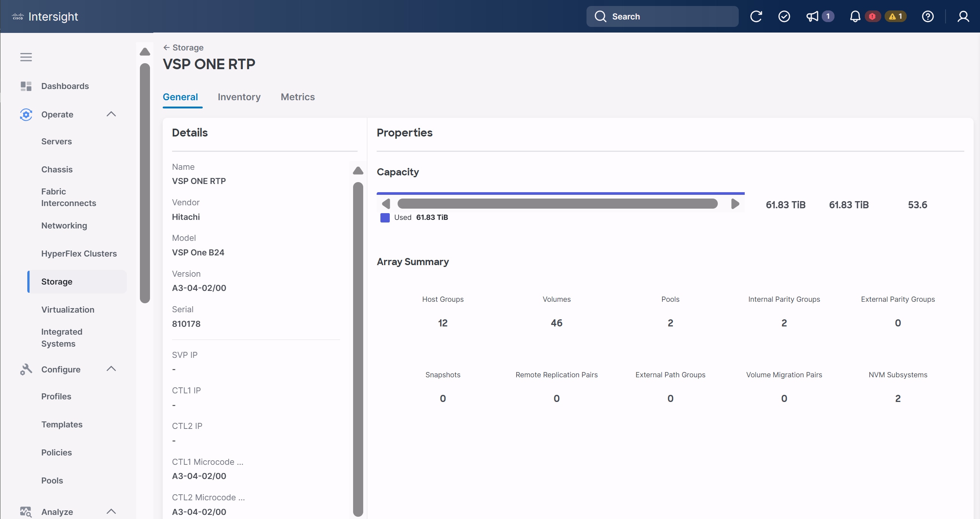
Task: Click the warning alarm yellow badge
Action: point(895,16)
